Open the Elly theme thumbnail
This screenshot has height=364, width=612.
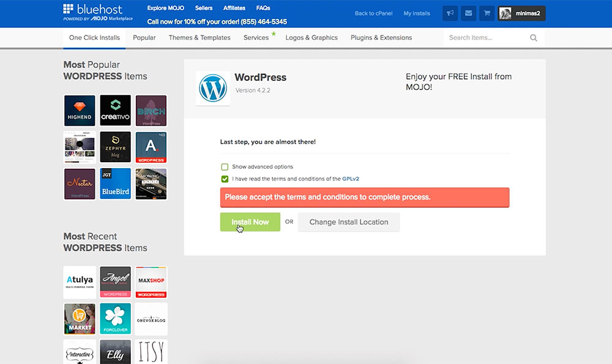click(x=115, y=352)
